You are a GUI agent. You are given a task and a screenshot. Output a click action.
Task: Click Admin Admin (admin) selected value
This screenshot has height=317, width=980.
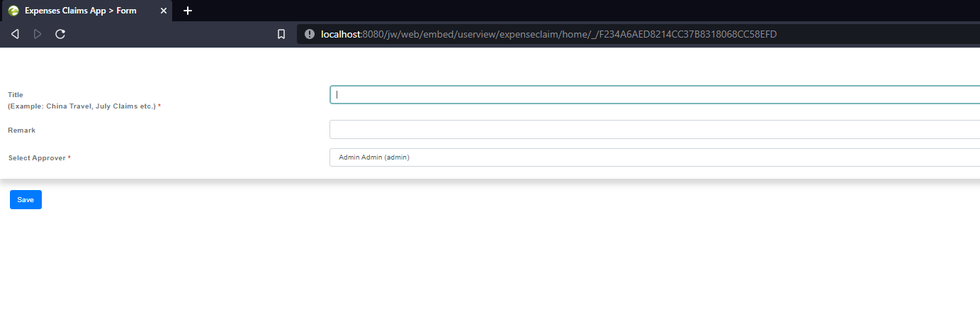pos(374,157)
